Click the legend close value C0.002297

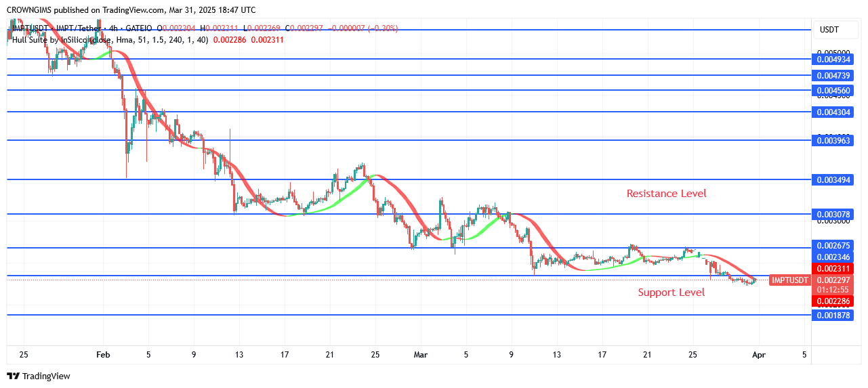(x=304, y=28)
